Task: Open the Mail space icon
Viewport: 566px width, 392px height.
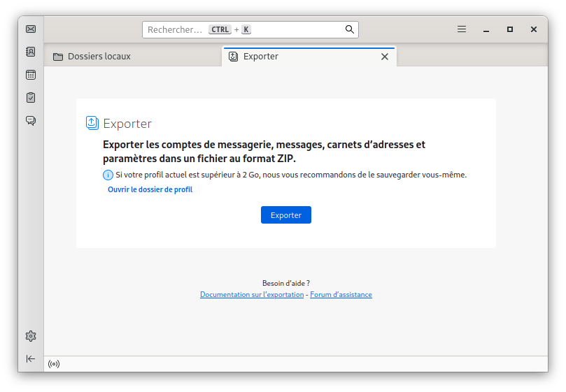Action: [x=31, y=29]
